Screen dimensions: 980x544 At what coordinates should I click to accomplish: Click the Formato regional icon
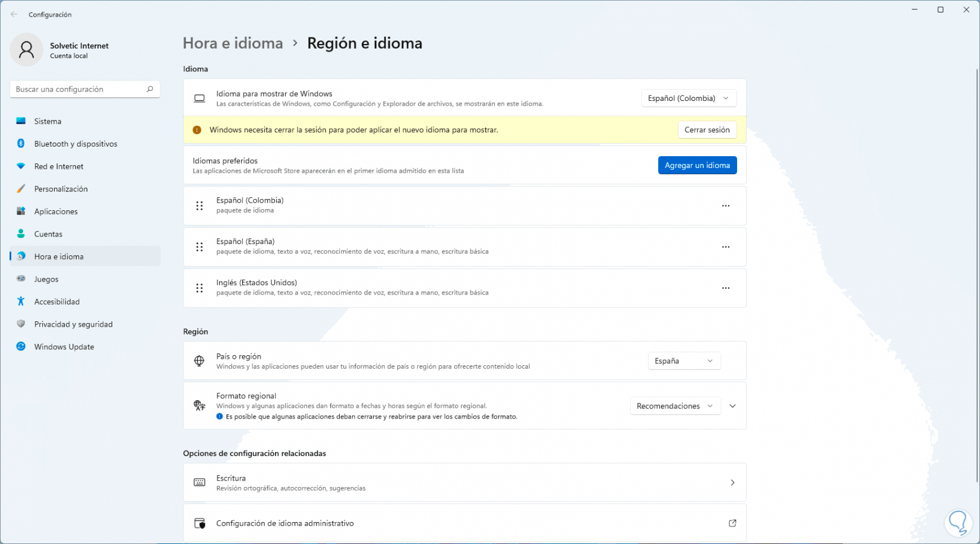pyautogui.click(x=200, y=406)
